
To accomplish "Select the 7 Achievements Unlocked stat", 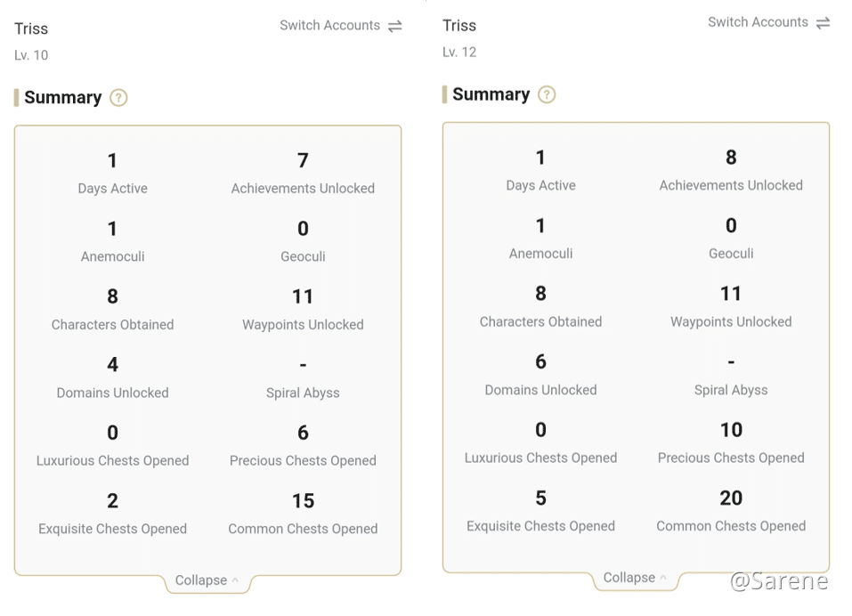I will coord(303,173).
